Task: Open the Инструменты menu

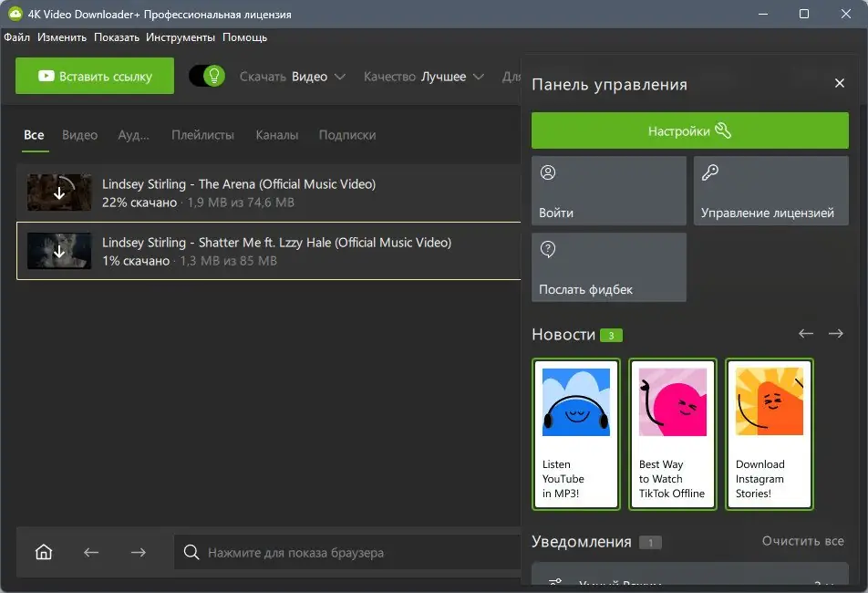Action: click(x=181, y=37)
